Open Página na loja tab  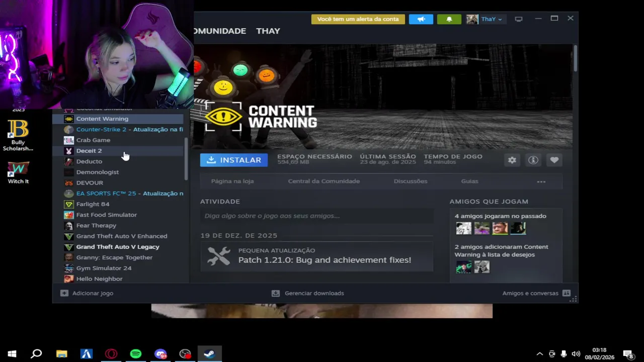click(x=232, y=181)
